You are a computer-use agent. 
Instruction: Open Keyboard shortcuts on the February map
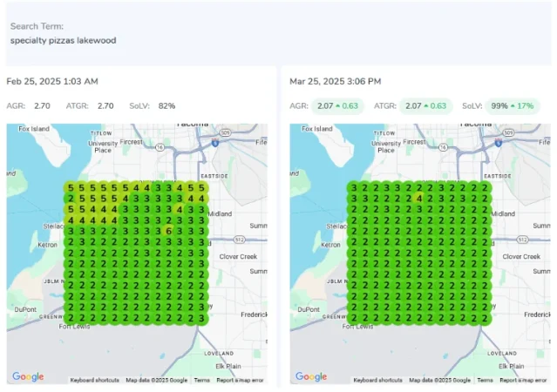pos(95,380)
